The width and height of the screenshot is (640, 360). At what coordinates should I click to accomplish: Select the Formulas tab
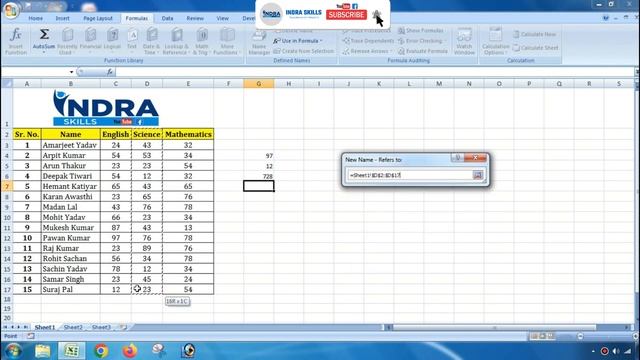(x=137, y=18)
